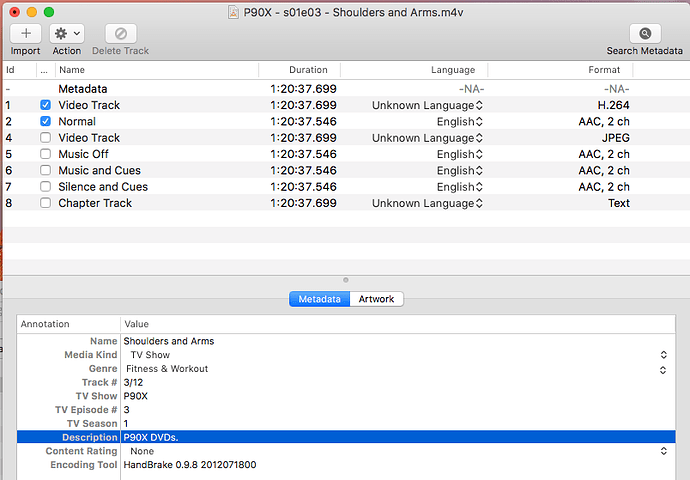Image resolution: width=690 pixels, height=480 pixels.
Task: Open Search Metadata magnifier icon
Action: pos(645,33)
